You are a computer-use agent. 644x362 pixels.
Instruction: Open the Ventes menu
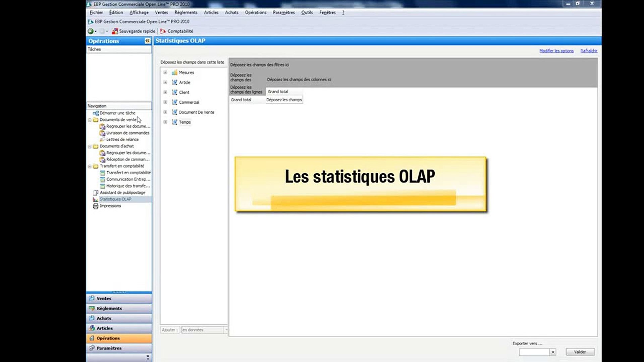point(161,12)
